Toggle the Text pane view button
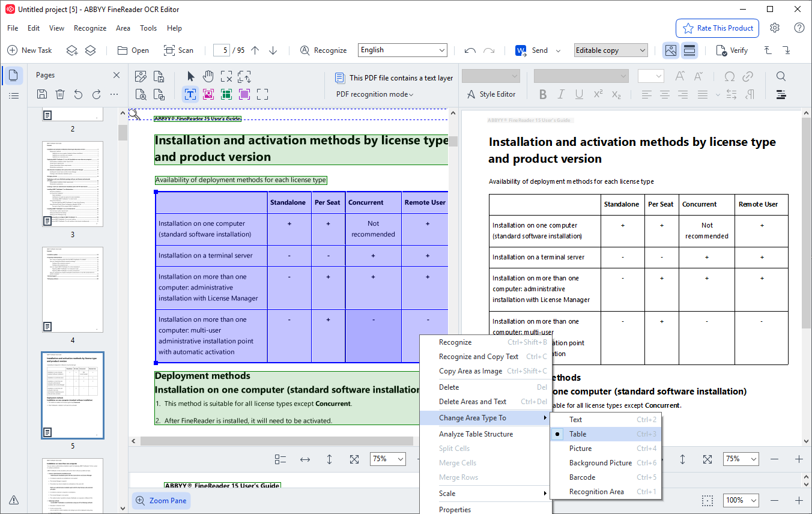This screenshot has width=812, height=514. [689, 50]
